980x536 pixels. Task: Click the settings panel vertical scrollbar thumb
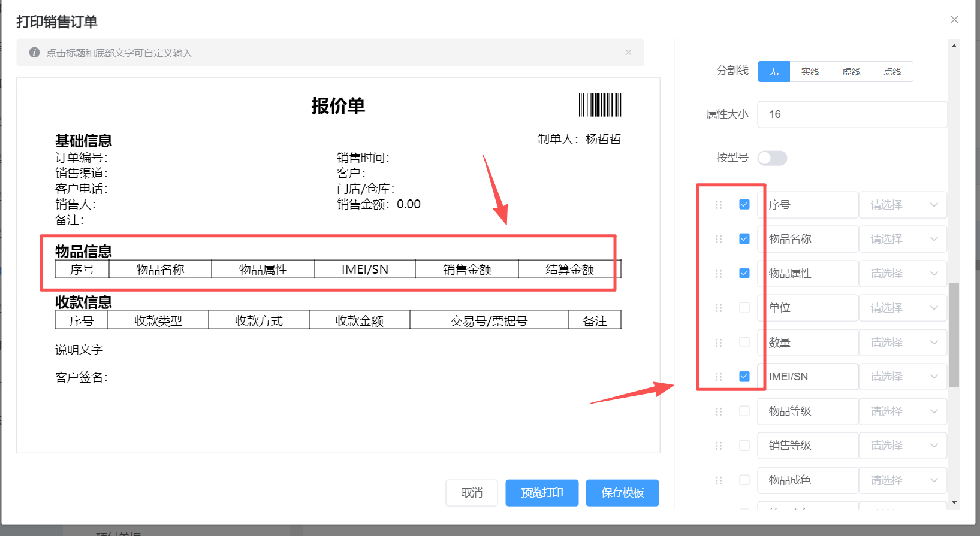(x=954, y=334)
